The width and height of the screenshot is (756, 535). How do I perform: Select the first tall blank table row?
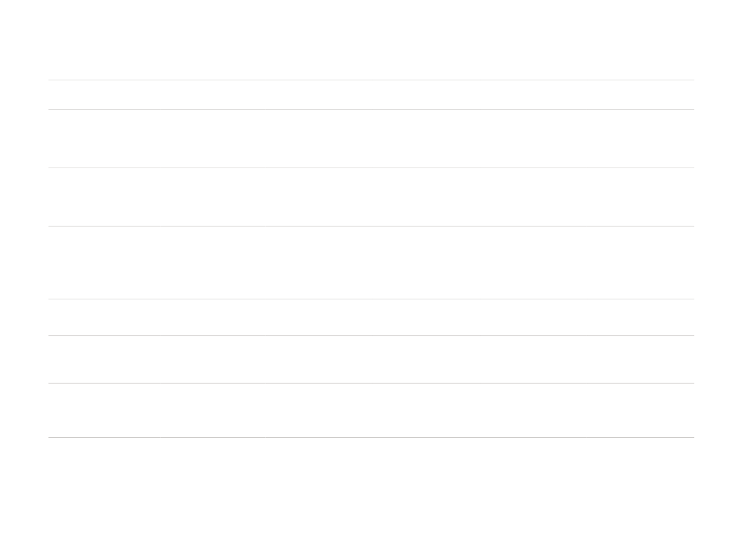click(x=371, y=139)
